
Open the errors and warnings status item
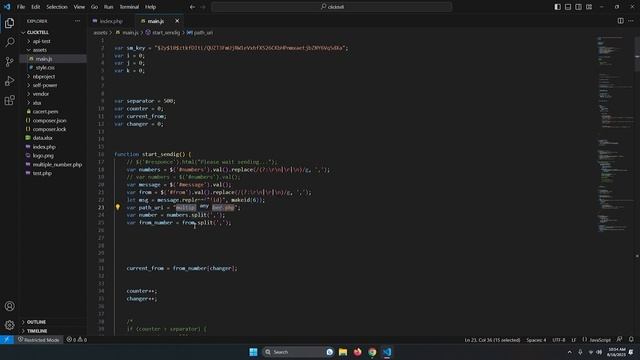pos(77,340)
